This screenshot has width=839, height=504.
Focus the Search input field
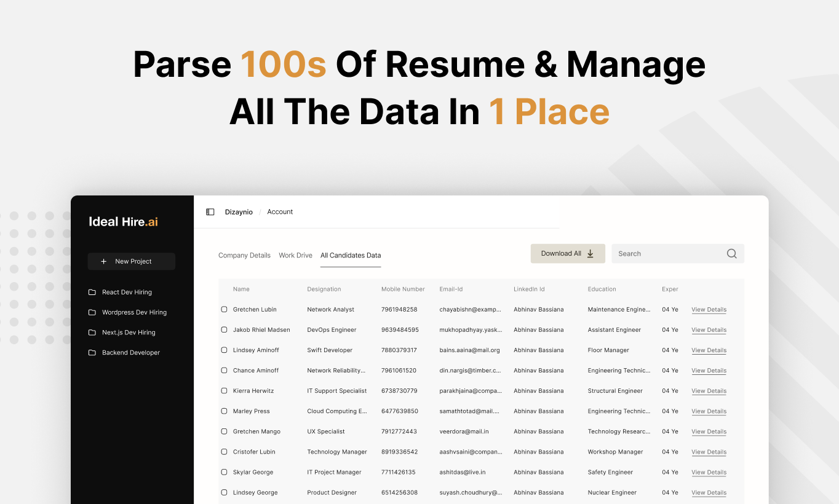[x=678, y=254]
